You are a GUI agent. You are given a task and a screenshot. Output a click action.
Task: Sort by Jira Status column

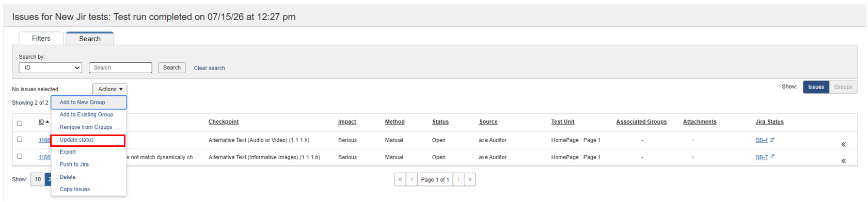pos(769,122)
